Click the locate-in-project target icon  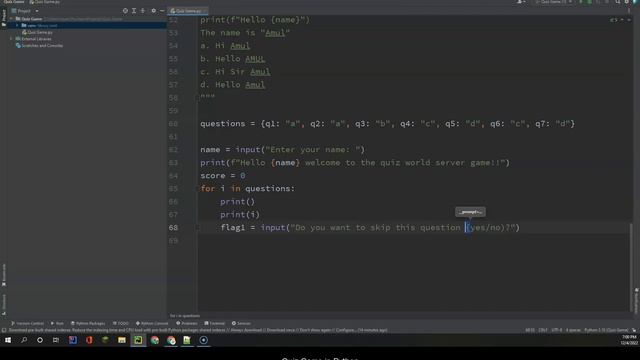[x=125, y=11]
